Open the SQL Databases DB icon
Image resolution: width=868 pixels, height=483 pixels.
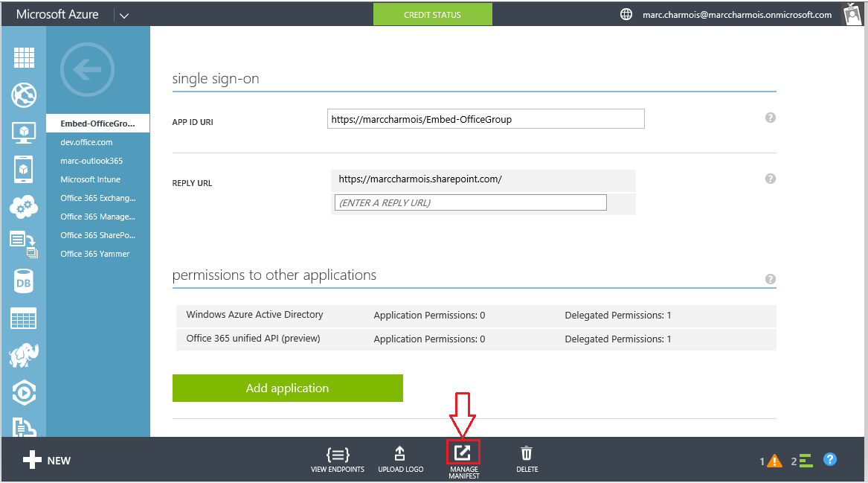point(24,282)
